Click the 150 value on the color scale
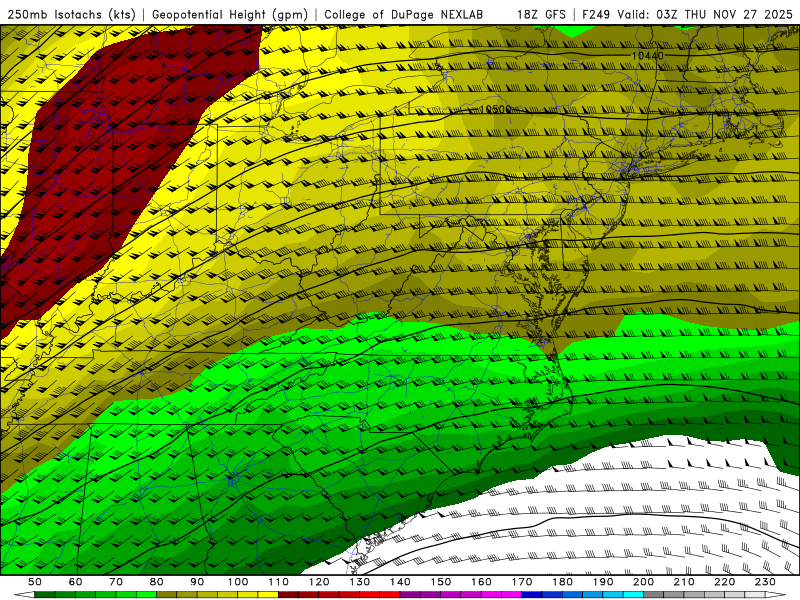Image resolution: width=800 pixels, height=600 pixels. [x=441, y=582]
